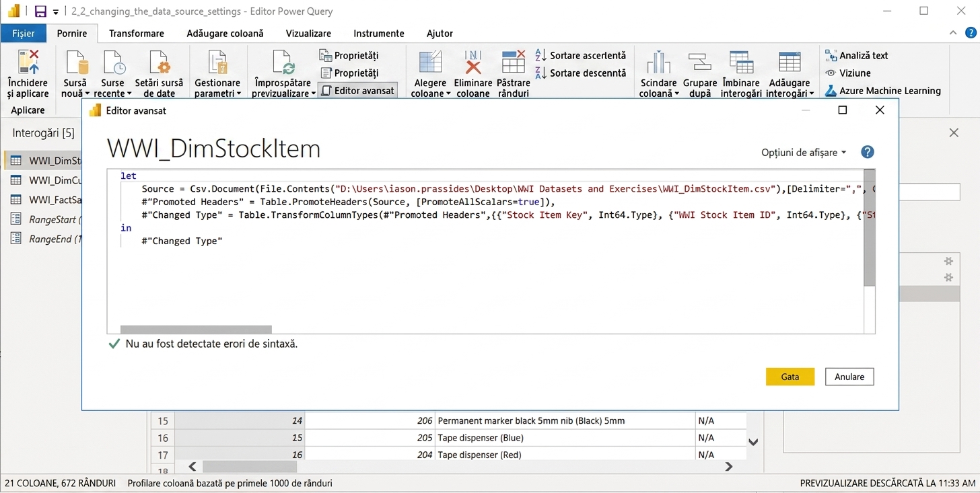
Task: Switch to the Adăugare coloană tab
Action: tap(225, 34)
